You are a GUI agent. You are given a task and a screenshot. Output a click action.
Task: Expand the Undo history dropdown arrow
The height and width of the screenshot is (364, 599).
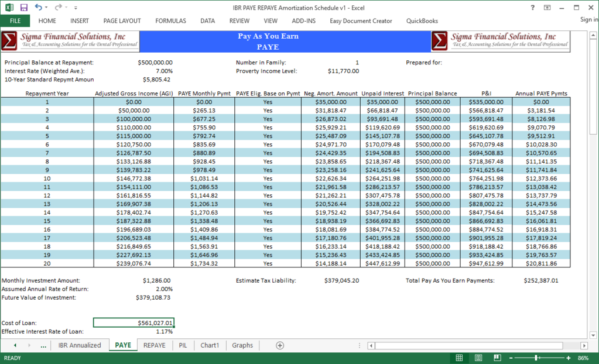pos(46,7)
